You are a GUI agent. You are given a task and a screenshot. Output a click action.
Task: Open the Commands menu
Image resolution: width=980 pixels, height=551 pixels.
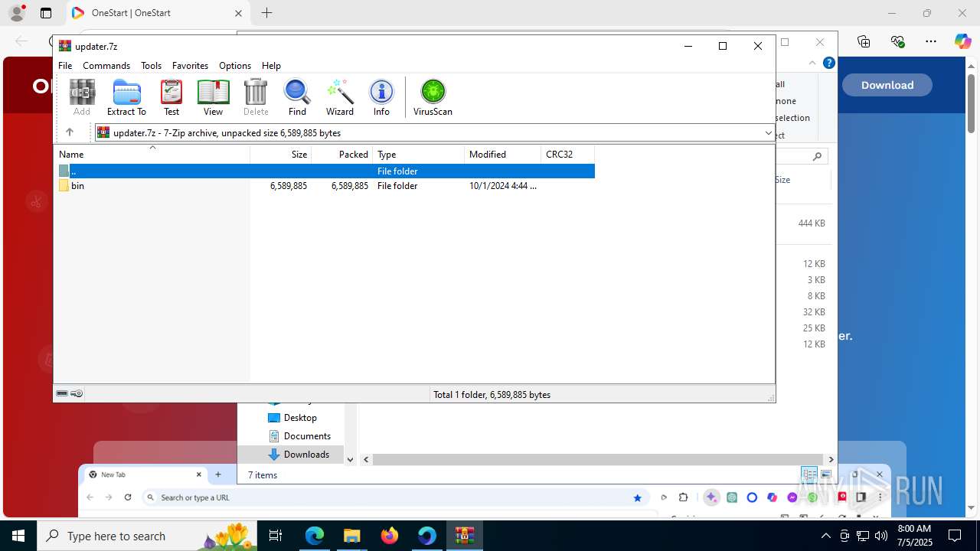[x=106, y=66]
